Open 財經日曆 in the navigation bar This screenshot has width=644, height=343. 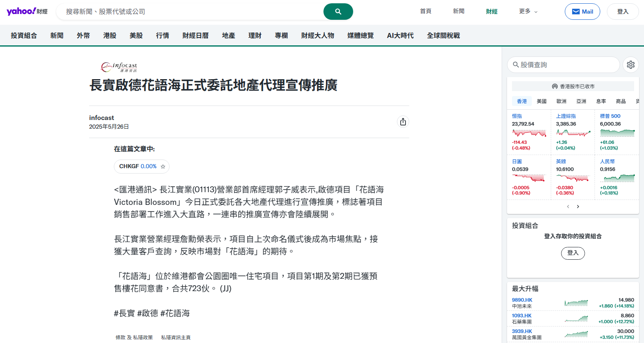pos(196,35)
